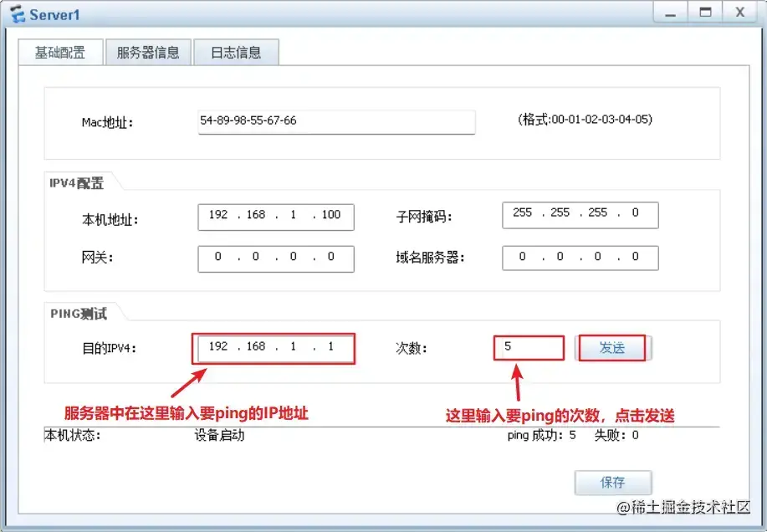767x532 pixels.
Task: Click the 网关 input field
Action: click(x=276, y=258)
